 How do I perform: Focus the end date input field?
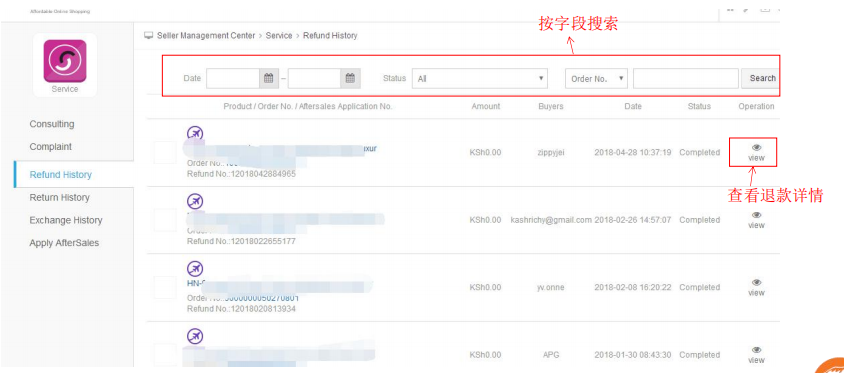point(315,79)
